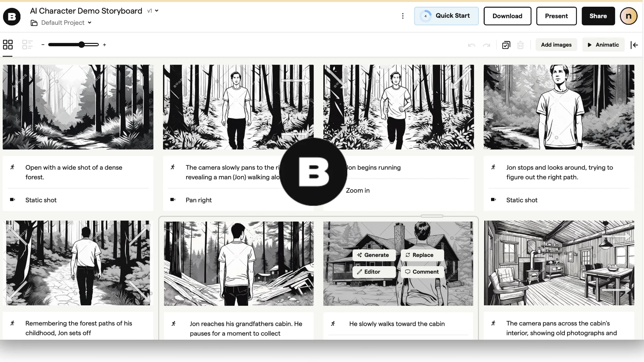Viewport: 644px width, 362px height.
Task: Open the Default Project dropdown
Action: [62, 23]
